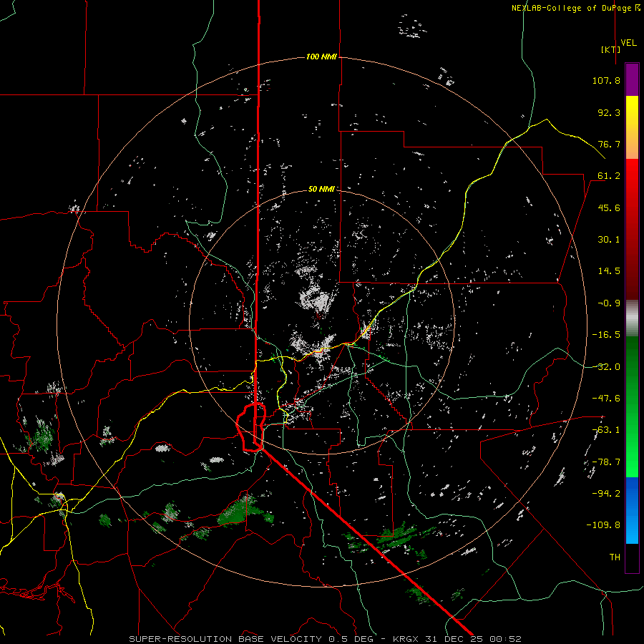Click the blue segment of velocity color bar

[632, 510]
